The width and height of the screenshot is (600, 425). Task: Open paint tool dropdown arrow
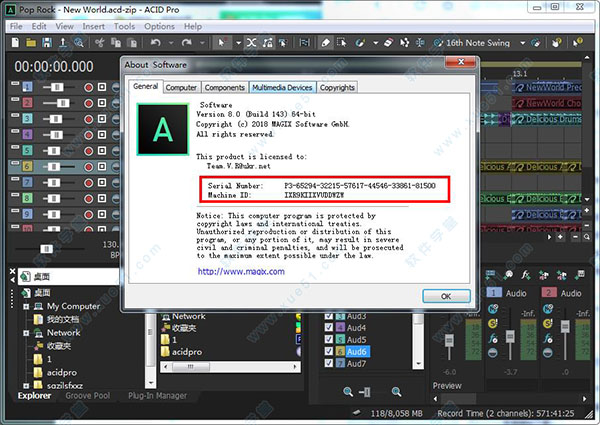[375, 43]
